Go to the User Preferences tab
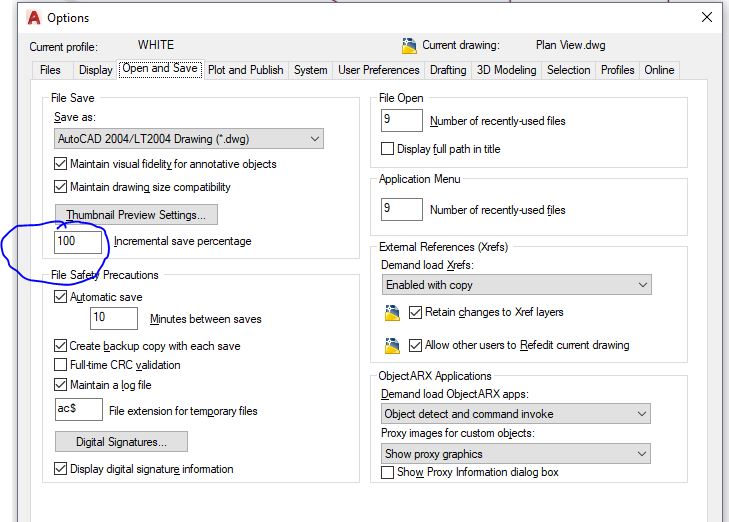 pyautogui.click(x=378, y=70)
